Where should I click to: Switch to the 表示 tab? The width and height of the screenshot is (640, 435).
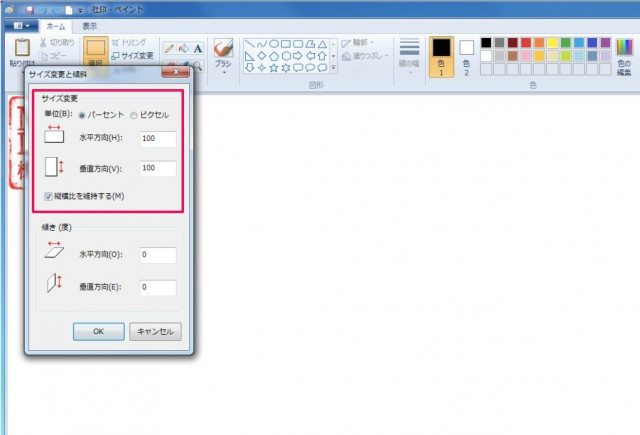(90, 26)
